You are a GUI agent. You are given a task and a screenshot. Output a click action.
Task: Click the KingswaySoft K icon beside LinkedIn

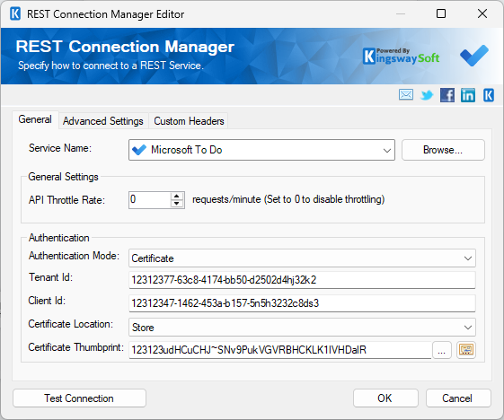(489, 95)
